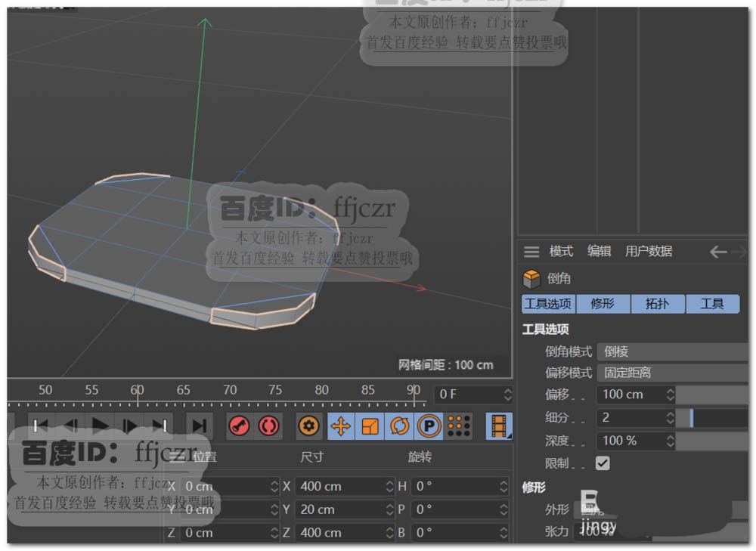Play the animation forwards
Image resolution: width=756 pixels, height=551 pixels.
pyautogui.click(x=100, y=426)
